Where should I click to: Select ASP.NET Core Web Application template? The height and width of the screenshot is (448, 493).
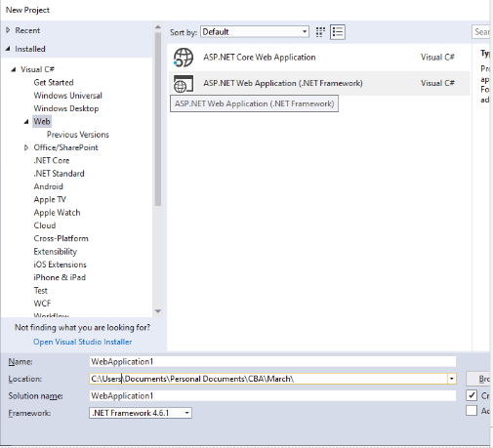click(319, 58)
